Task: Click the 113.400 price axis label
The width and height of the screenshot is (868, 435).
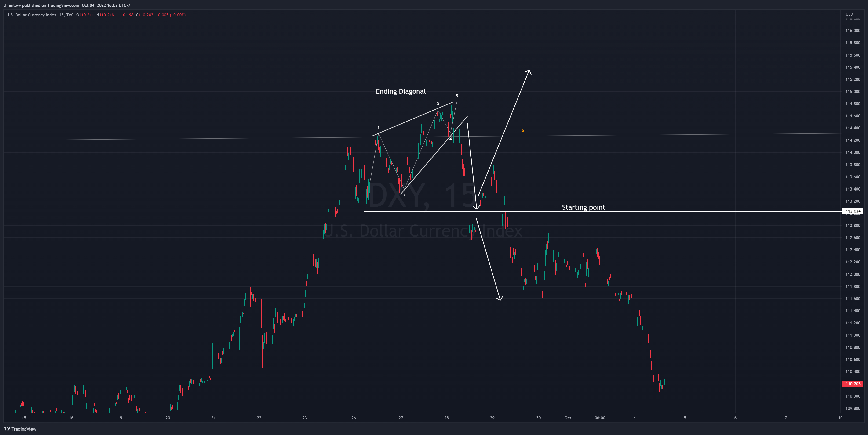Action: 853,189
